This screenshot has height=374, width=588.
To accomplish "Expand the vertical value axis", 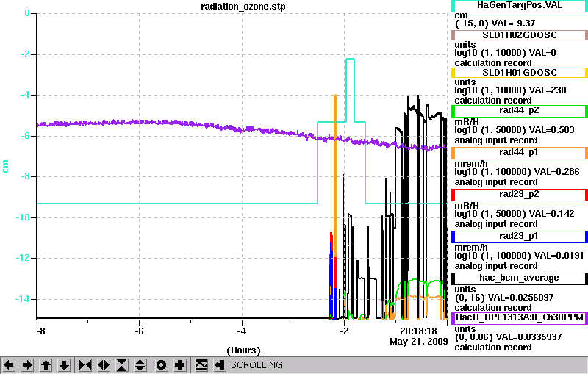I will pyautogui.click(x=140, y=365).
